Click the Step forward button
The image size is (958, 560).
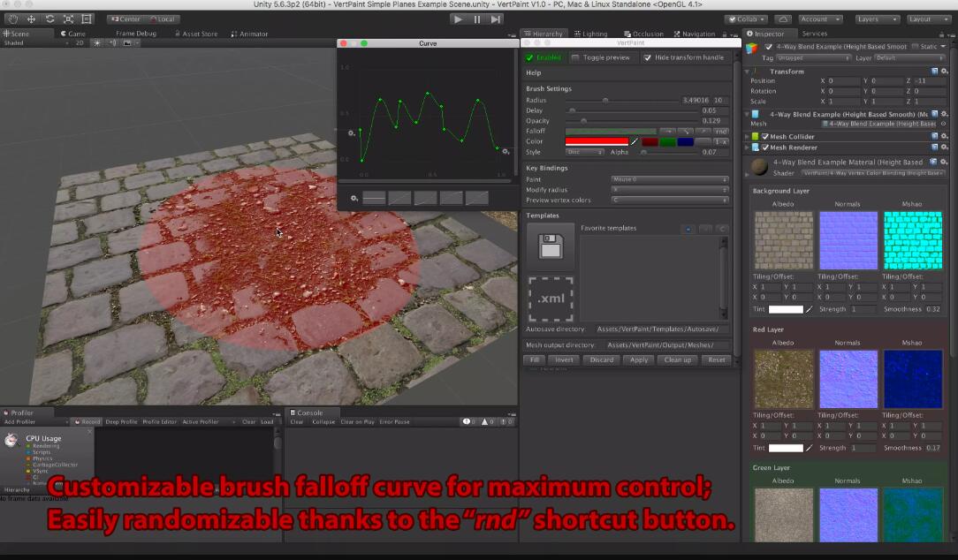tap(496, 19)
